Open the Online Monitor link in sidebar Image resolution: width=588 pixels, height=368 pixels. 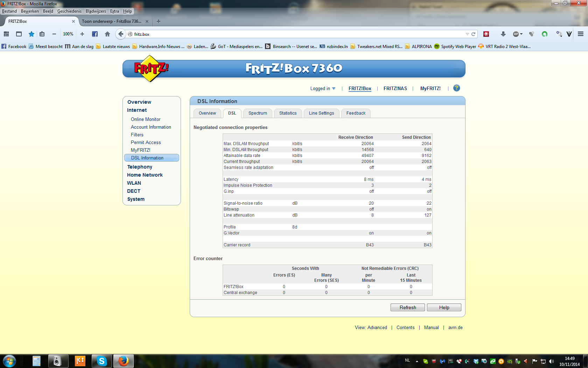[x=146, y=120]
